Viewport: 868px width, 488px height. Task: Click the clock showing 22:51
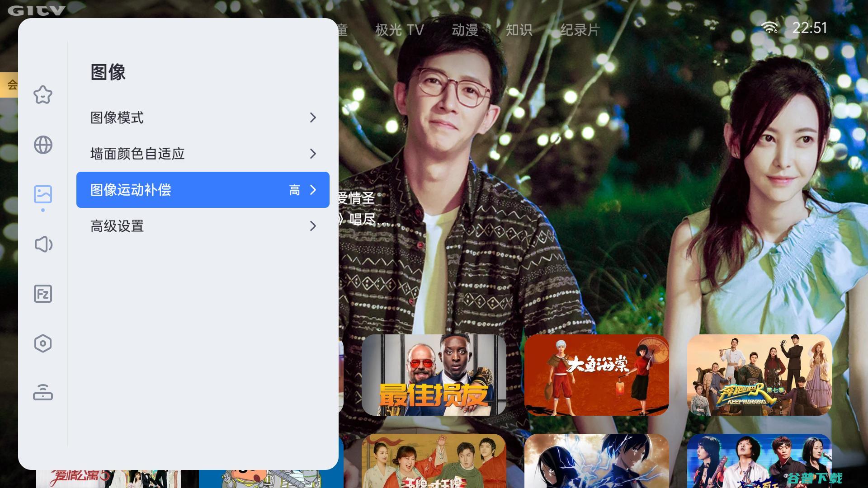click(x=810, y=28)
